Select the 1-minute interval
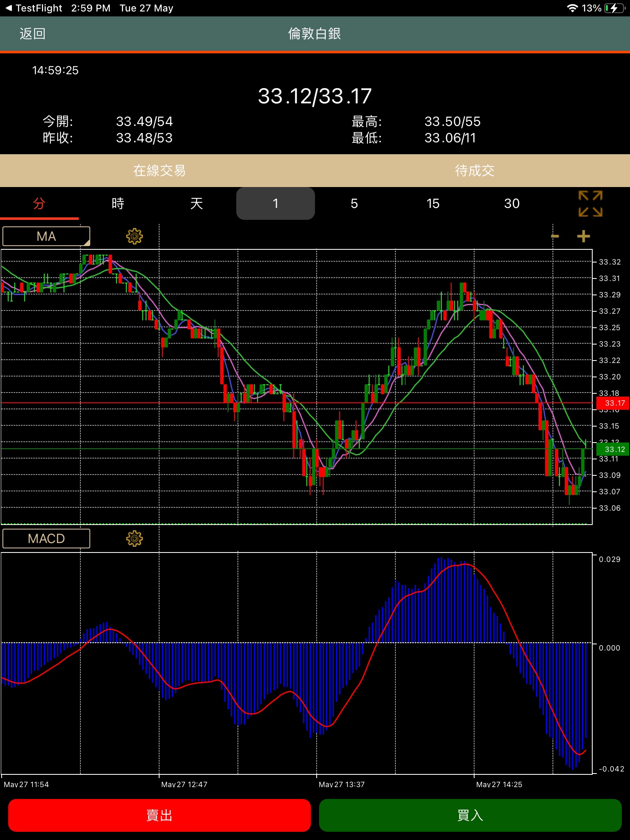Screen dimensions: 630x840 pyautogui.click(x=275, y=203)
